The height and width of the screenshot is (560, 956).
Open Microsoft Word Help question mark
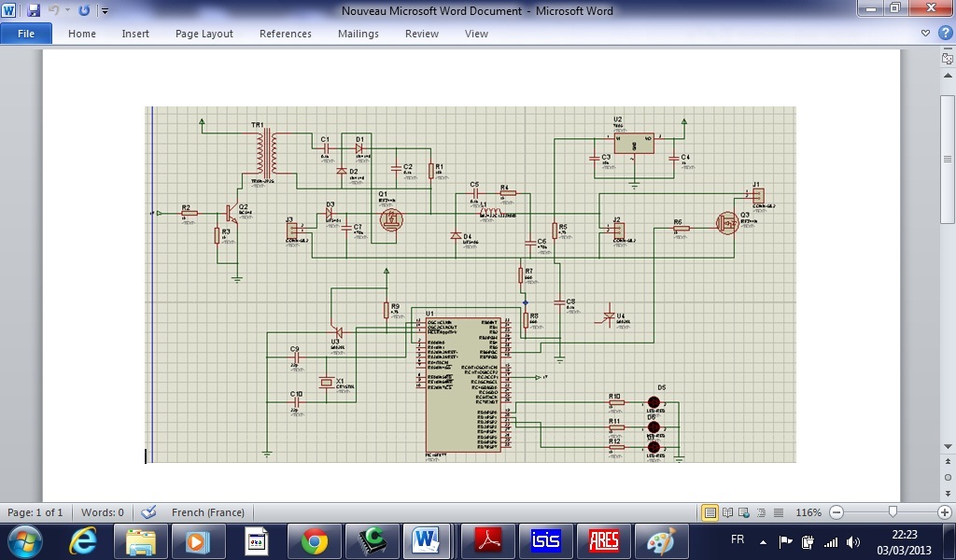[x=944, y=33]
